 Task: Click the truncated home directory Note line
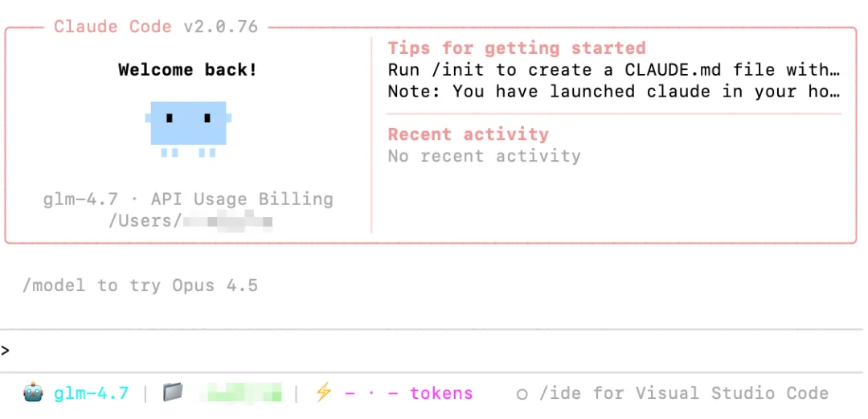[613, 92]
